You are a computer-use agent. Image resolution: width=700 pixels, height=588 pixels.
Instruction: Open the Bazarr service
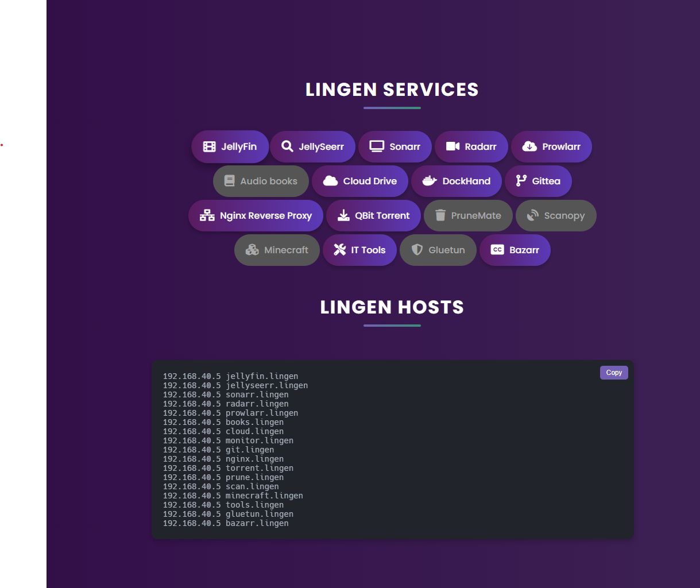[515, 250]
